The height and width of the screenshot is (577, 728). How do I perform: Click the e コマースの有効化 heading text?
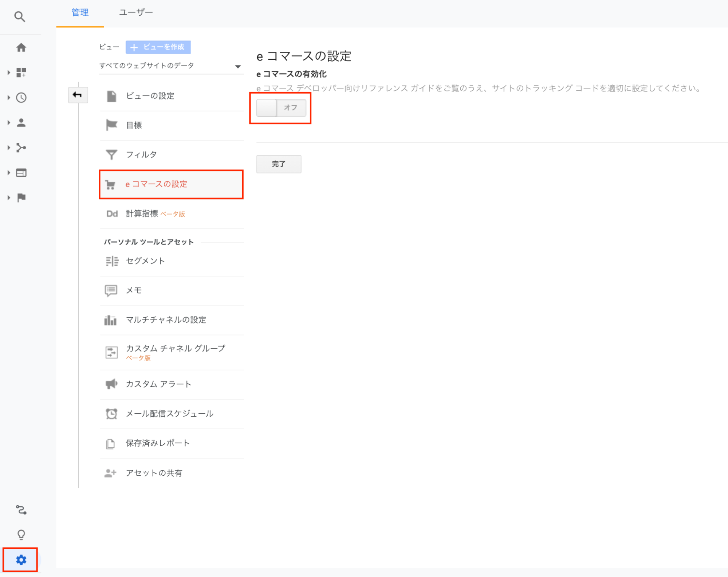coord(291,74)
